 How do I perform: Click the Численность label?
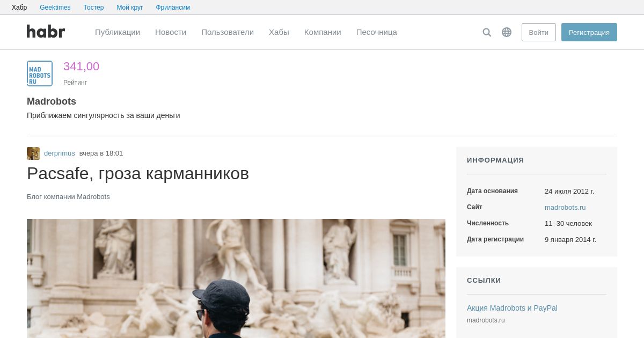tap(488, 223)
